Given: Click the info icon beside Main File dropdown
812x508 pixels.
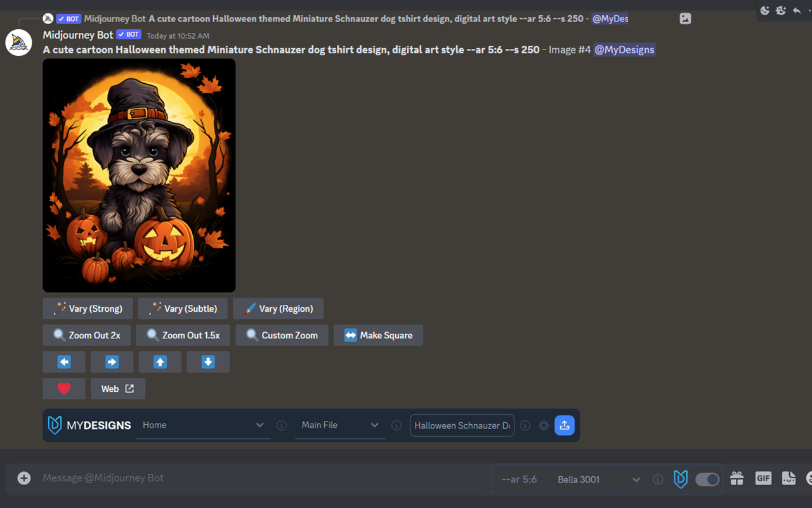Looking at the screenshot, I should (x=396, y=425).
